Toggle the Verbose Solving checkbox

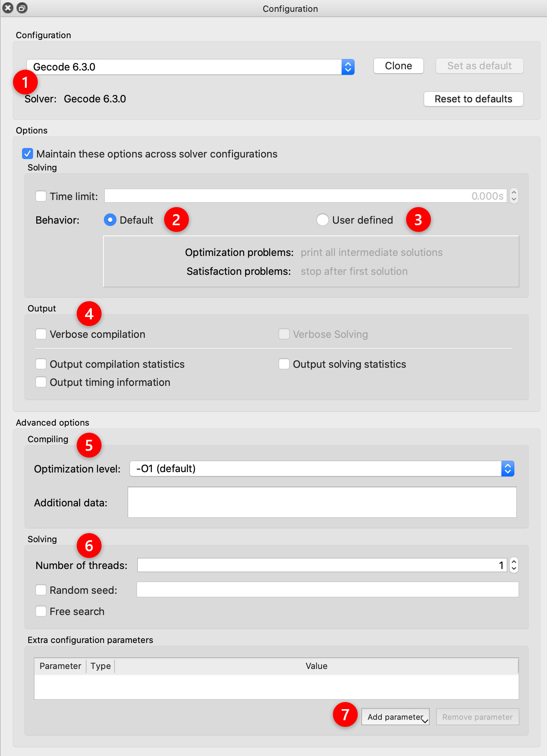(284, 334)
